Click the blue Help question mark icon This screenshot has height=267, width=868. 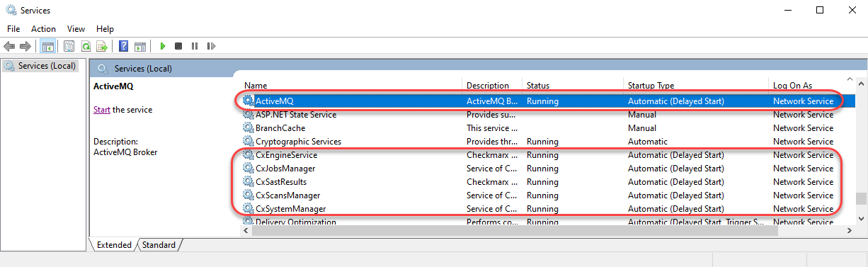click(x=124, y=46)
